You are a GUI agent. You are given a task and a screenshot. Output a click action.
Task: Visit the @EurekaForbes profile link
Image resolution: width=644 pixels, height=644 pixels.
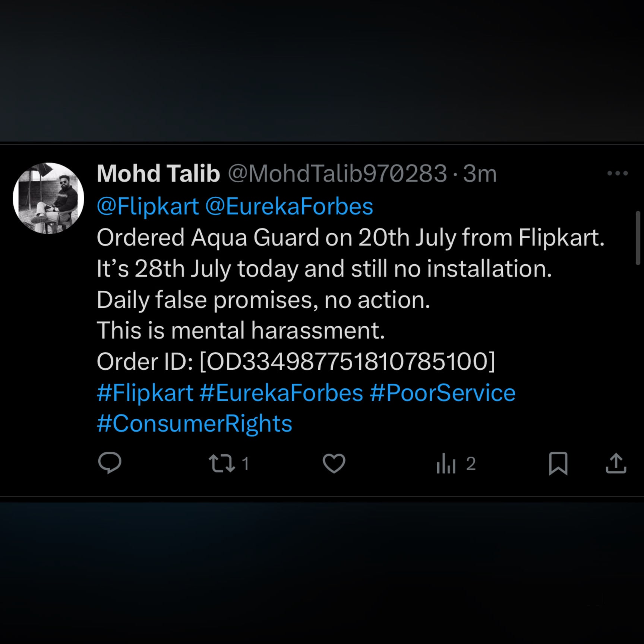(291, 206)
